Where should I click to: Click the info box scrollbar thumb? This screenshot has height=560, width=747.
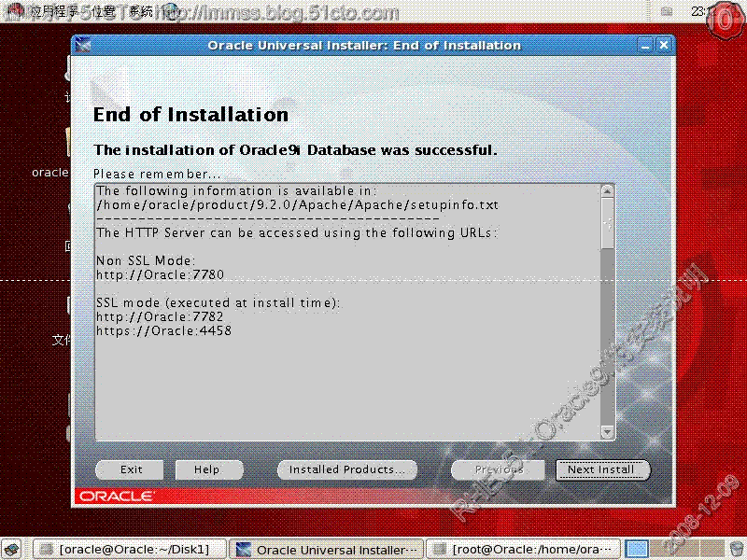[607, 223]
